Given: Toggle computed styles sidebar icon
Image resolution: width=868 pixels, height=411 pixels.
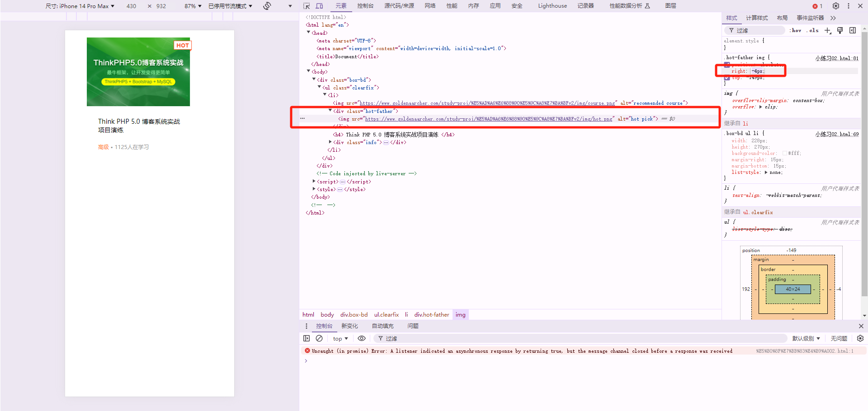Looking at the screenshot, I should tap(853, 30).
